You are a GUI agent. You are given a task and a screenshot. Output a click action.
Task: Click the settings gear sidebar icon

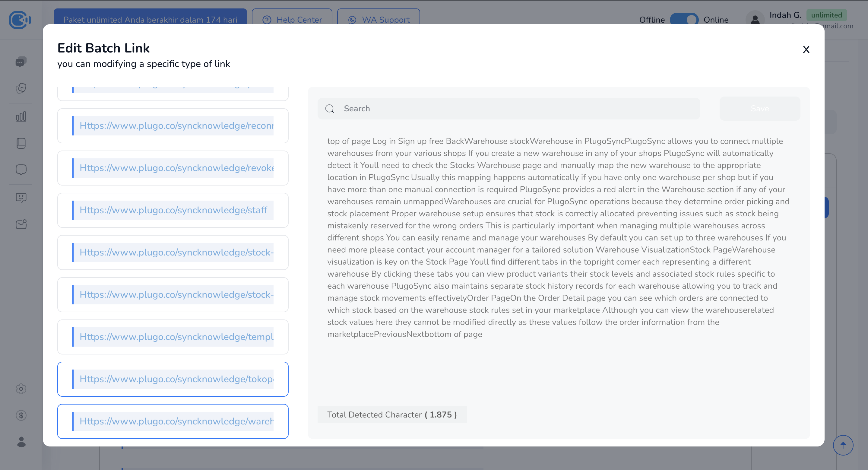pos(21,389)
